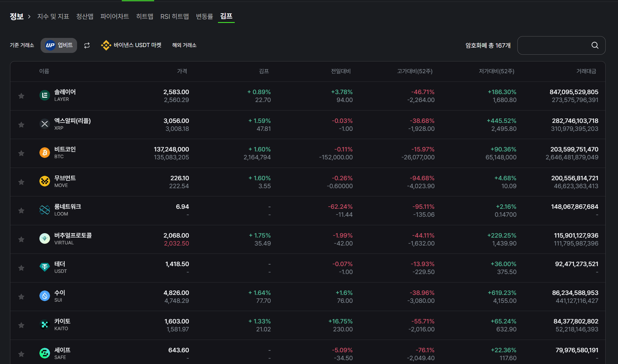Open the 카이토 coin name link

coord(62,321)
